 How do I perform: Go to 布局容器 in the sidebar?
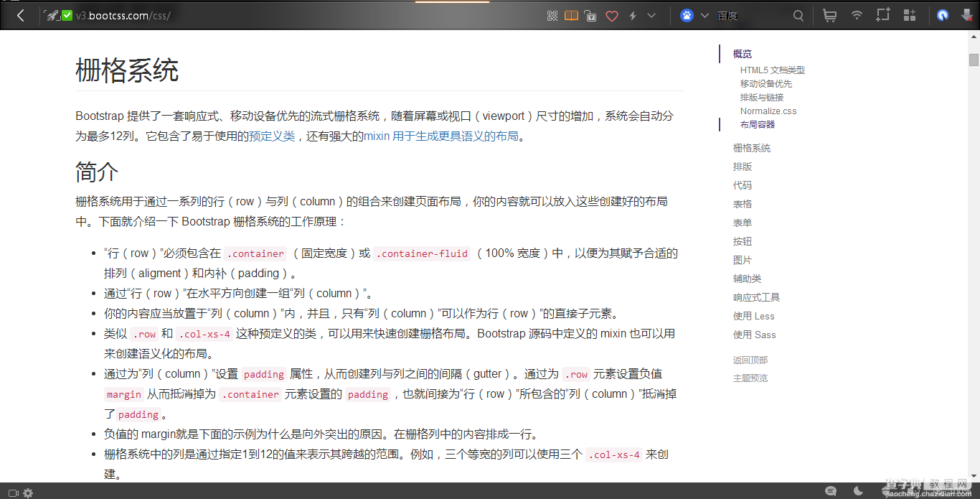(758, 125)
